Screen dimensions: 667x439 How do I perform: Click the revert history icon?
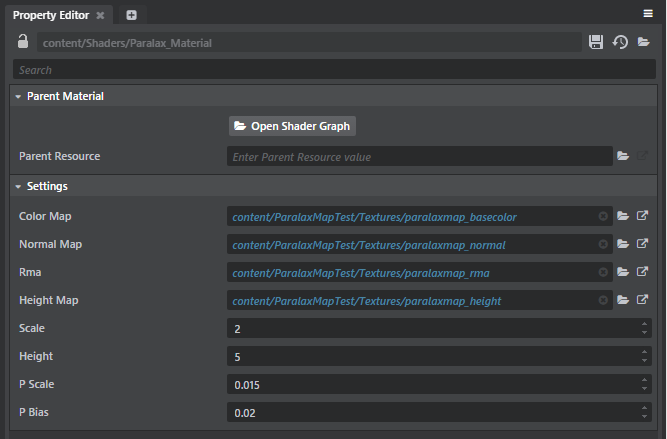(x=620, y=43)
